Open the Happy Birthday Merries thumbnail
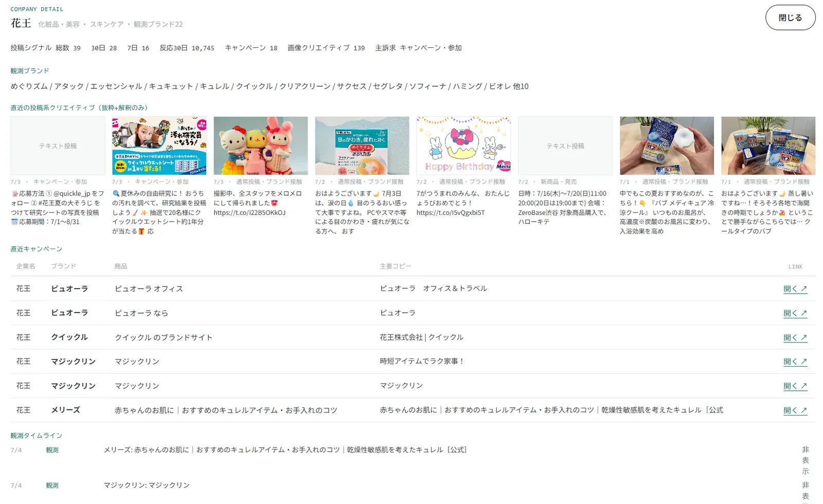Image resolution: width=823 pixels, height=504 pixels. [463, 146]
